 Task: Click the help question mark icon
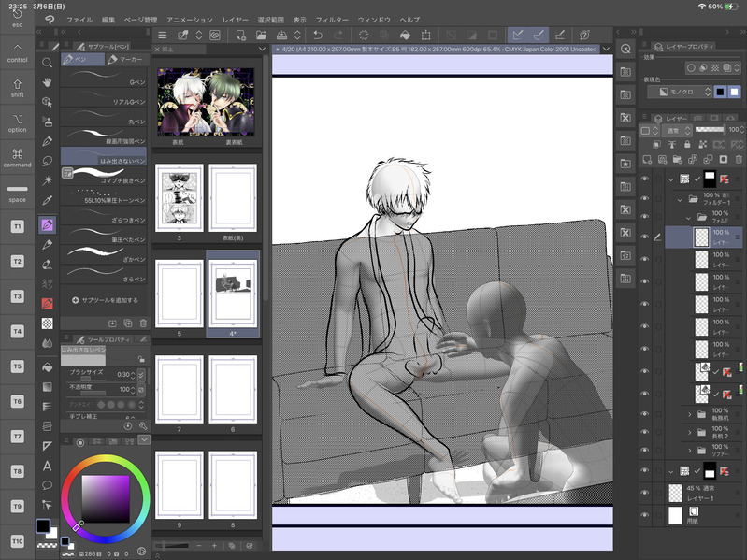[585, 35]
